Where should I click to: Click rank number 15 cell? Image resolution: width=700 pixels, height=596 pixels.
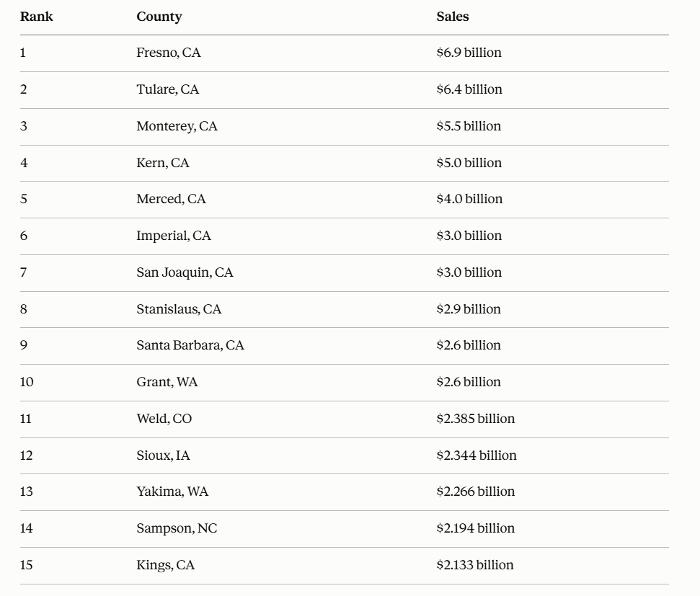(27, 565)
